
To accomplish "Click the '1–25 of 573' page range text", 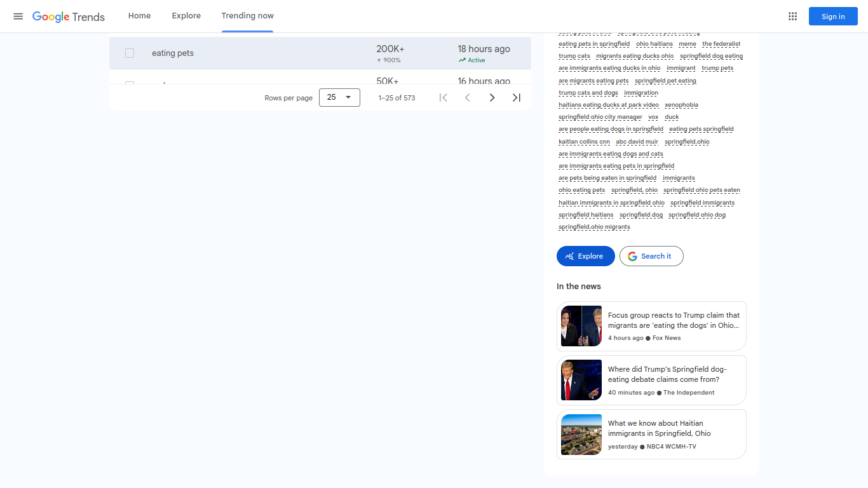I will point(397,98).
